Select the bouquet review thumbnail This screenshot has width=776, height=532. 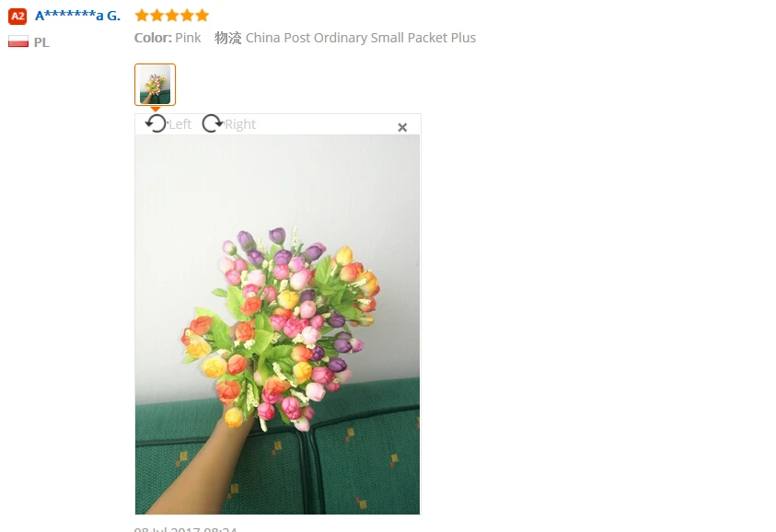tap(155, 85)
